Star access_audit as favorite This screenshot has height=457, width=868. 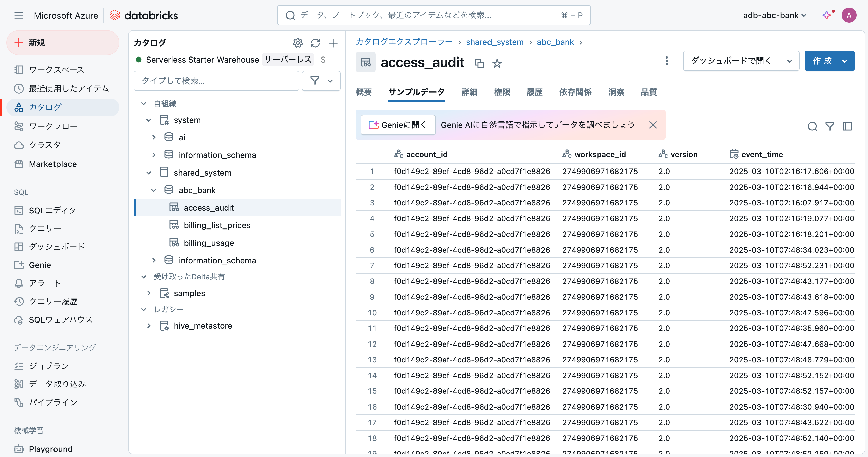[x=497, y=63]
